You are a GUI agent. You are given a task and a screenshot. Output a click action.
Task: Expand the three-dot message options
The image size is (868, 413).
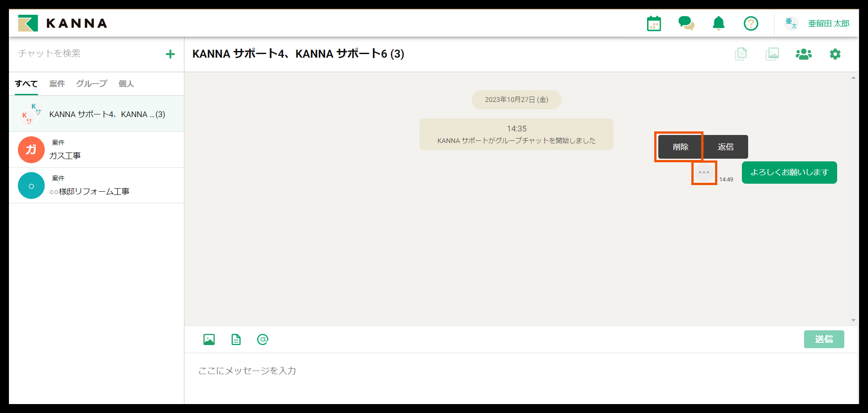704,173
